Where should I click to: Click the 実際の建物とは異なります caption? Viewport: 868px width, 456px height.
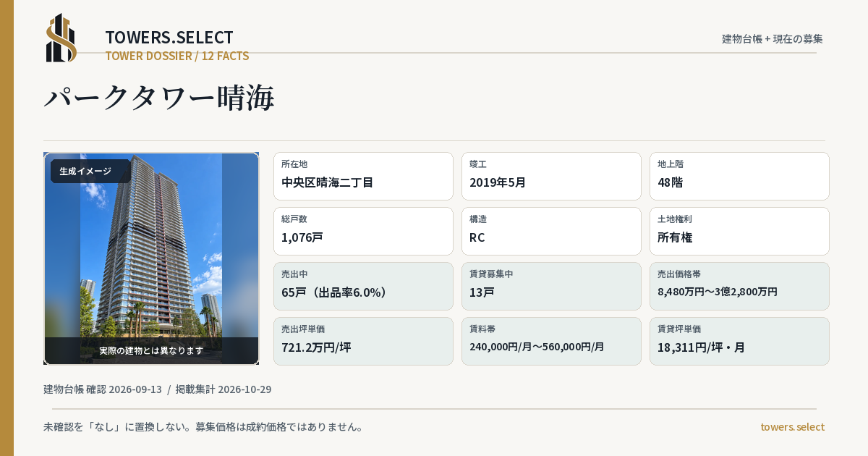tap(151, 350)
